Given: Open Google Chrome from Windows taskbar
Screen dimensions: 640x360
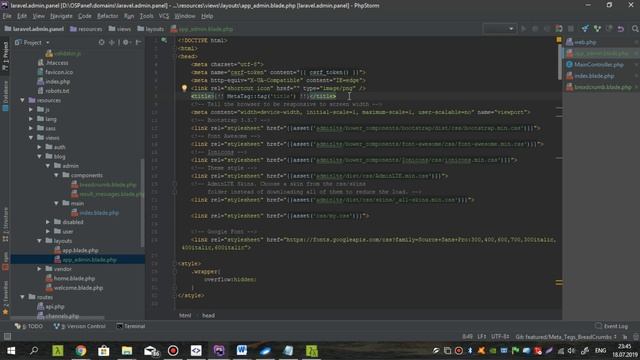Looking at the screenshot, I should [81, 351].
